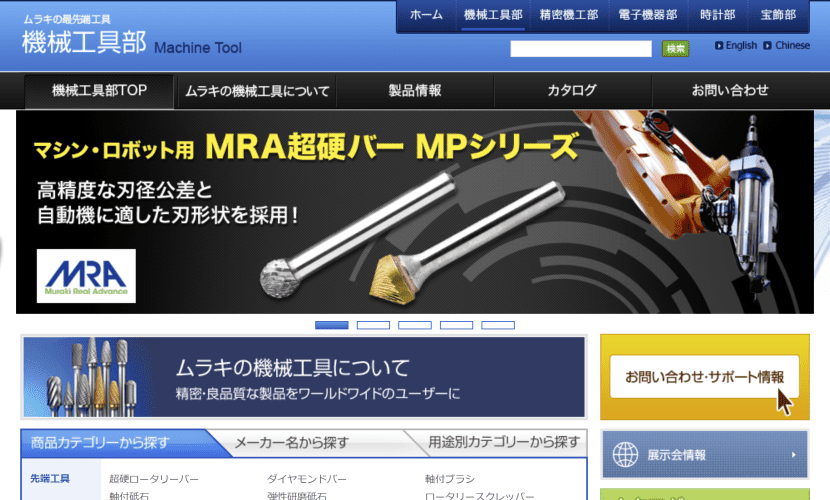
Task: Open the 時計部 division link
Action: point(717,15)
